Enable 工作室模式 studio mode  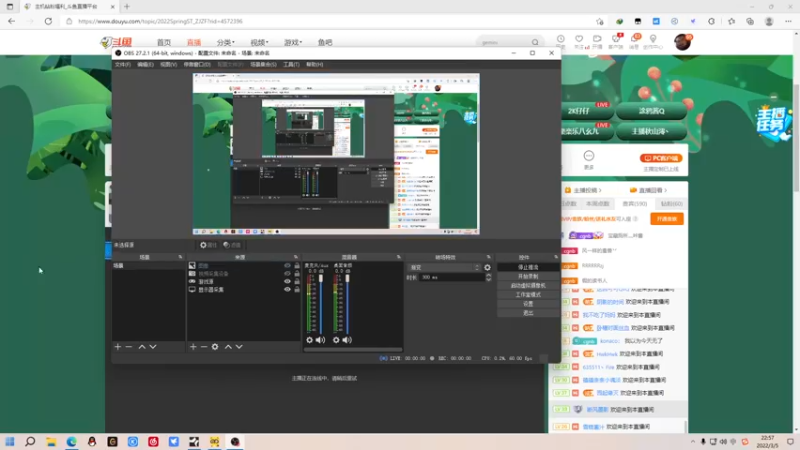[x=528, y=295]
